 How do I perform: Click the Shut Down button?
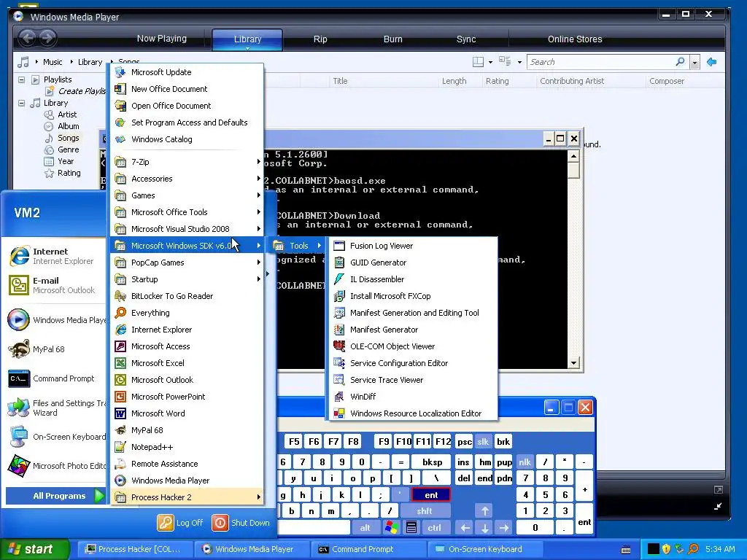pos(241,523)
